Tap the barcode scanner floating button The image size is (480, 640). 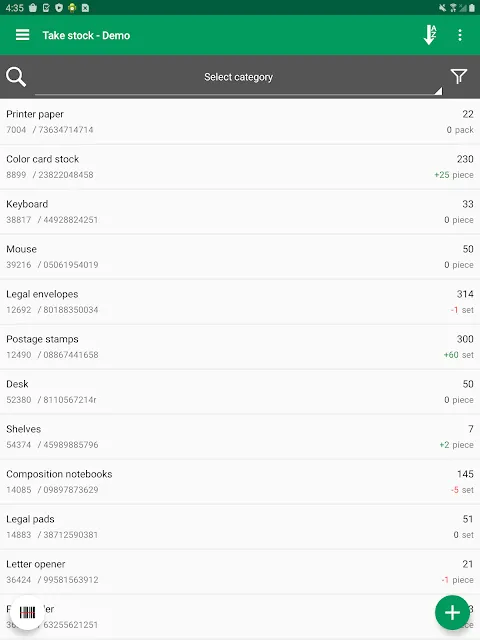[27, 612]
